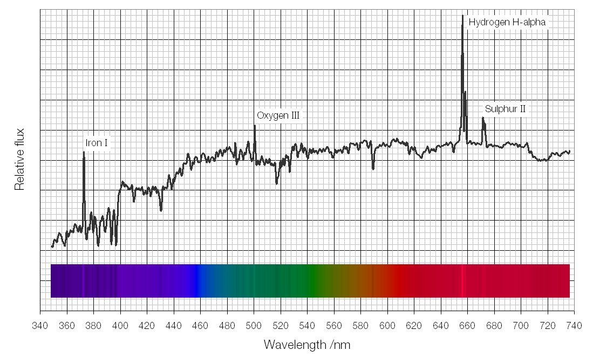Screen dimensions: 593x364
Task: Click the top of the Hydrogen H-alpha spike
Action: 462,16
